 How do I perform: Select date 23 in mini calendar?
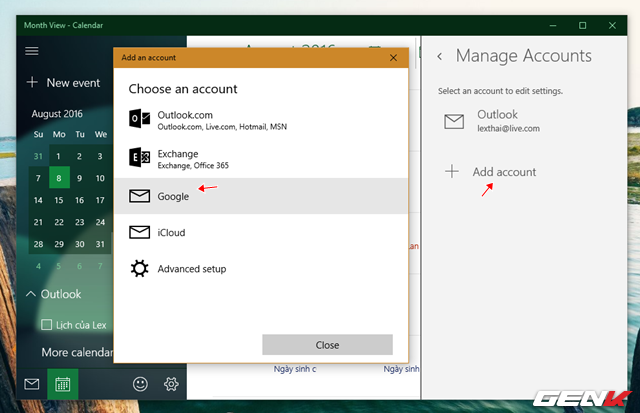[x=80, y=222]
